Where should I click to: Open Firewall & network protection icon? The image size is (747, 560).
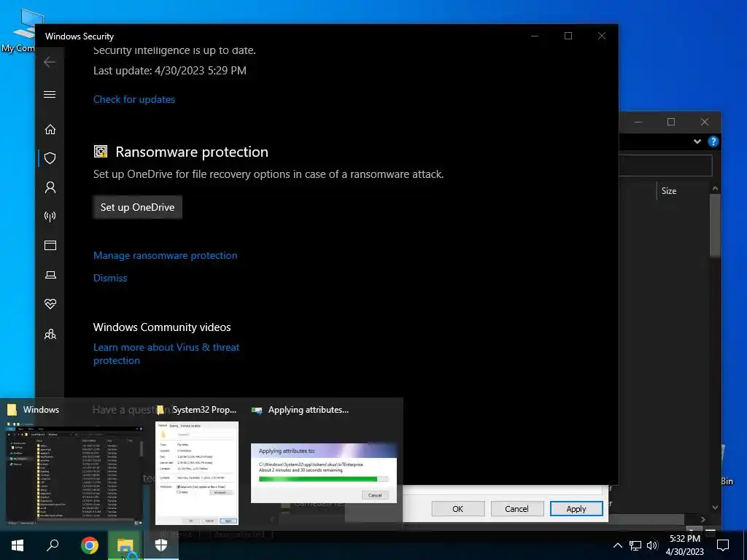click(x=50, y=217)
